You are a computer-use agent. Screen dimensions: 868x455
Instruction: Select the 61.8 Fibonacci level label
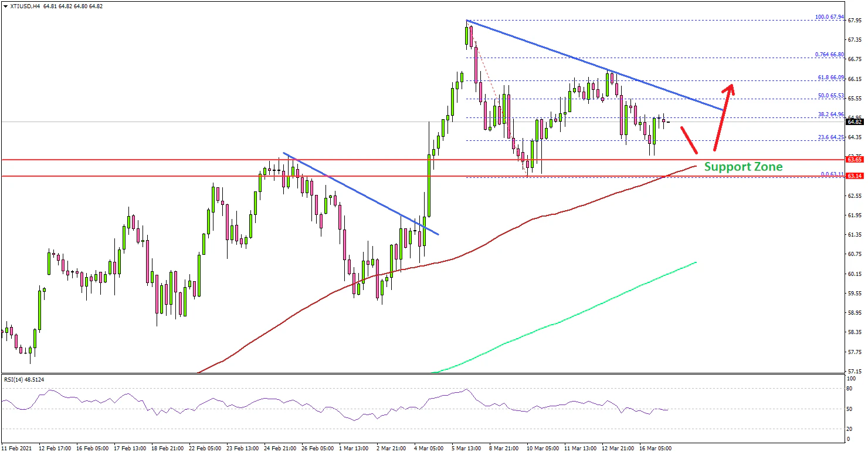[830, 77]
